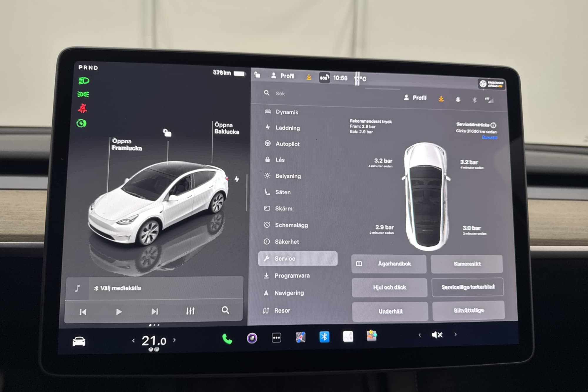
Task: Click the Återställ link
Action: [x=489, y=137]
